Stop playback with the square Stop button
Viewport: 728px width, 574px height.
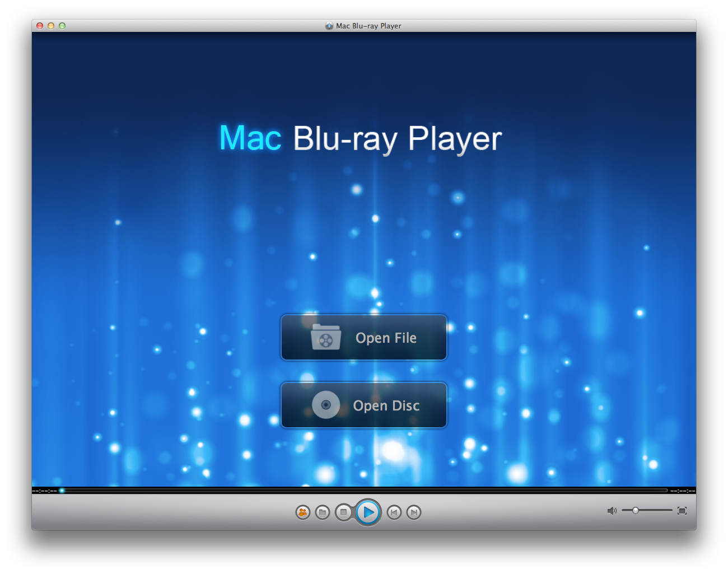coord(343,512)
